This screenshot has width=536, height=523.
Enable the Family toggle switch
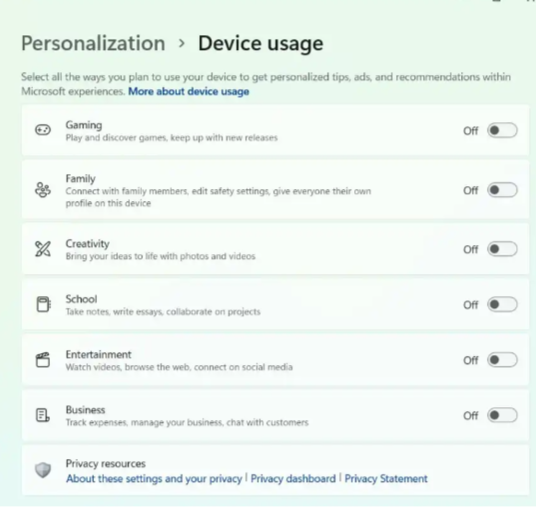tap(502, 190)
